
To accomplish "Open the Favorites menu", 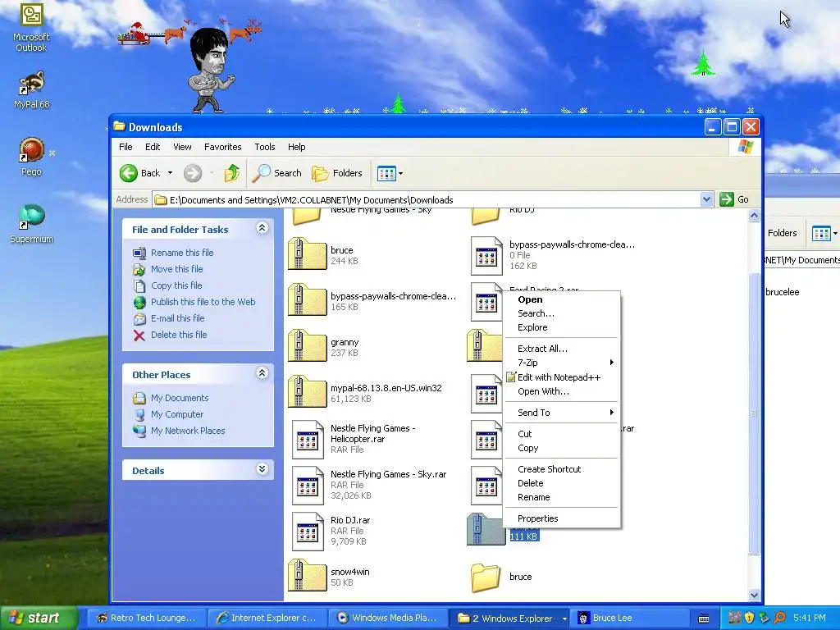I will [x=223, y=147].
